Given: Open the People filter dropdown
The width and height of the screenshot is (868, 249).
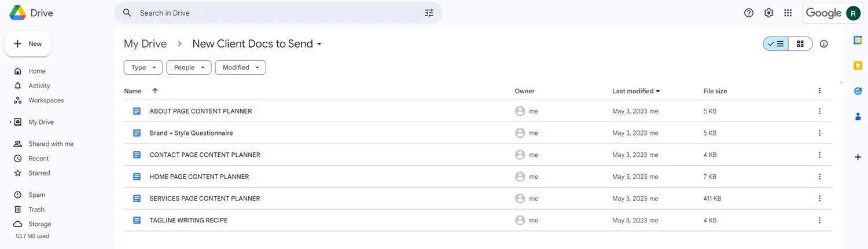Looking at the screenshot, I should pos(189,68).
